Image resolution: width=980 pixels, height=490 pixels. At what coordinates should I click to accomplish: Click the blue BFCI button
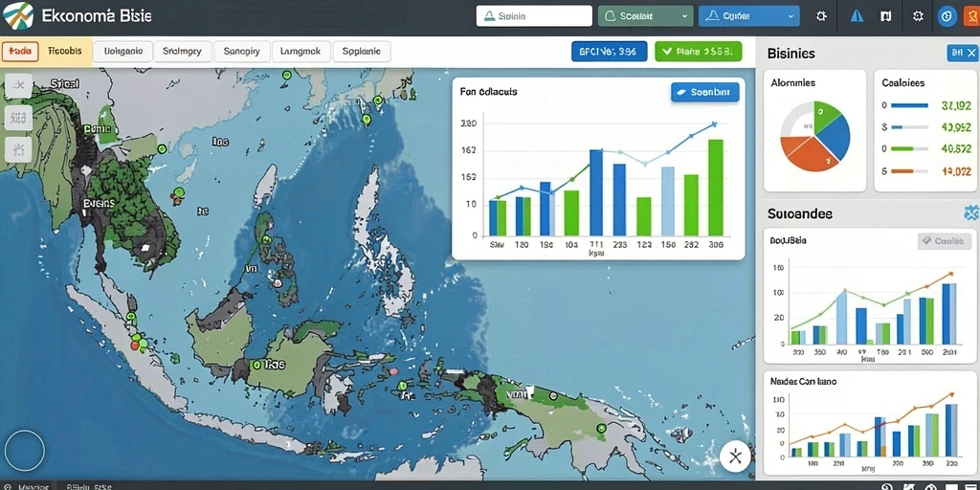click(x=609, y=52)
